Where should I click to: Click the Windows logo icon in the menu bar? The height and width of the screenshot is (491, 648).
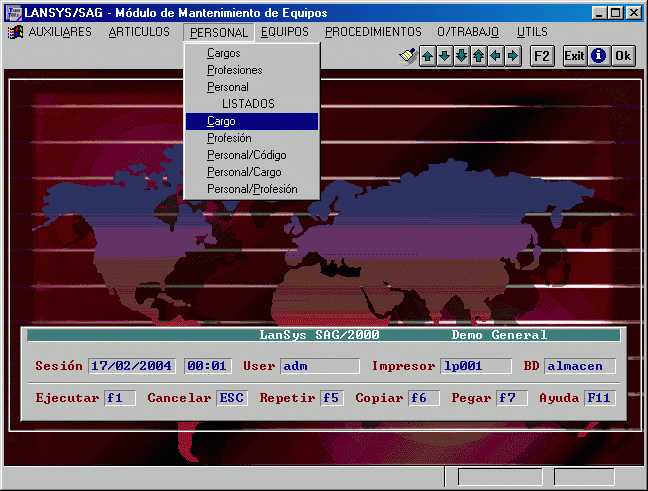15,32
